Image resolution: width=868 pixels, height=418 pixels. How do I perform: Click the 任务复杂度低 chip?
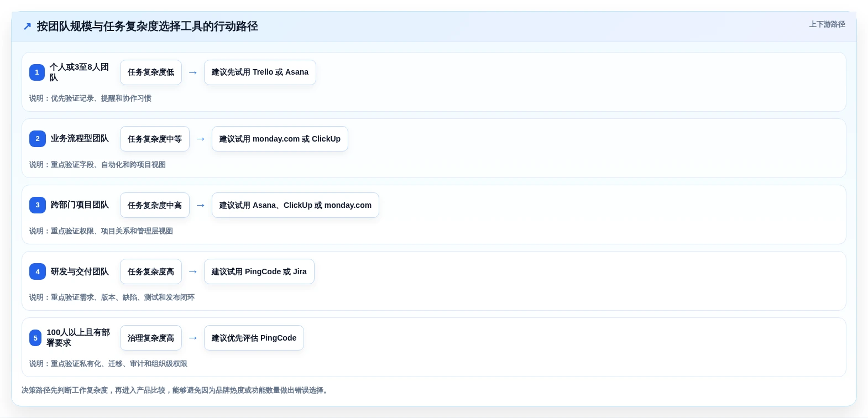(151, 72)
